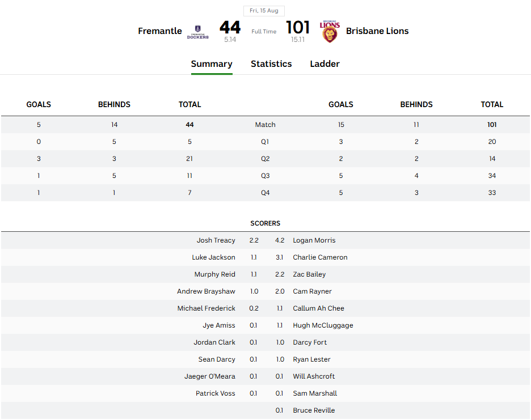Click Luke Jackson in scorers list

point(213,257)
